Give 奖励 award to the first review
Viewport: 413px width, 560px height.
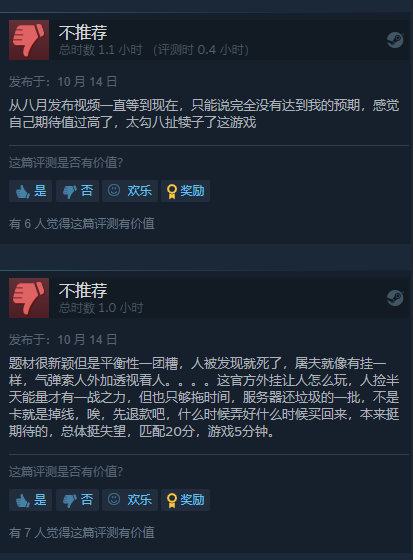pyautogui.click(x=185, y=191)
